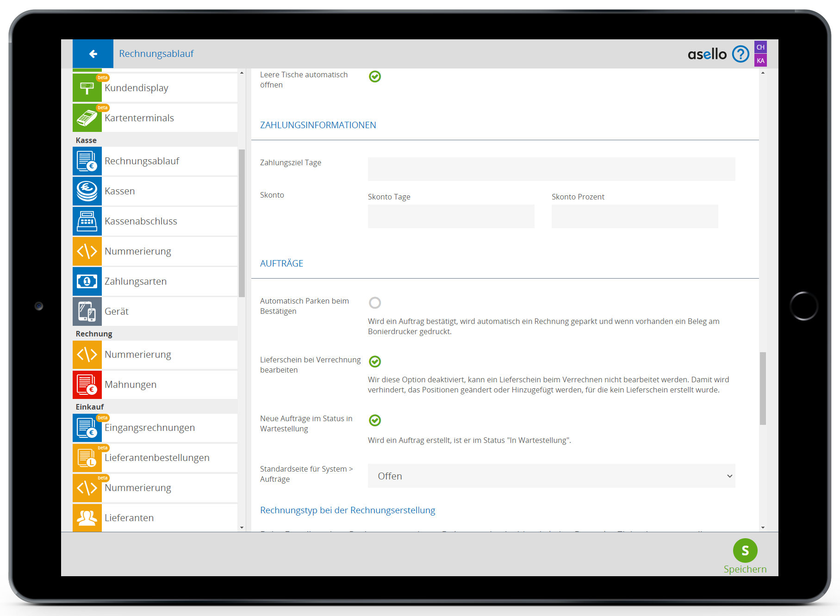Click the red Mahnungen icon
This screenshot has width=840, height=616.
pos(87,385)
